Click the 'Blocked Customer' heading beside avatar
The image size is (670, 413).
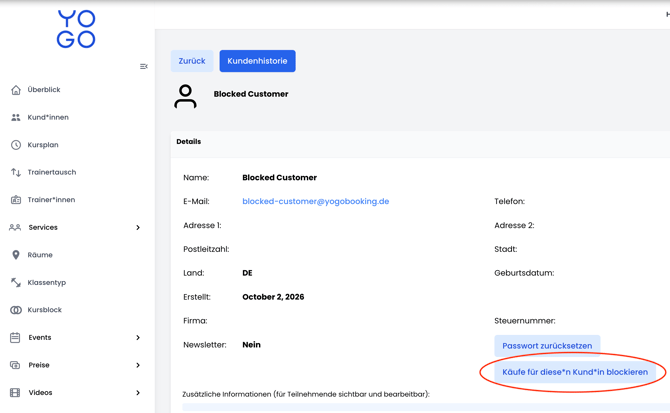[x=251, y=94]
